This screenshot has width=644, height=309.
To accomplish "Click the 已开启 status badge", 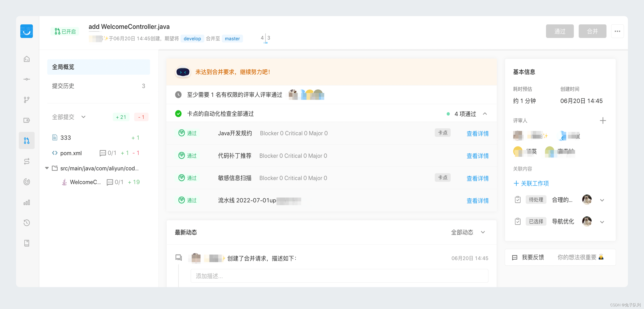I will coord(65,32).
